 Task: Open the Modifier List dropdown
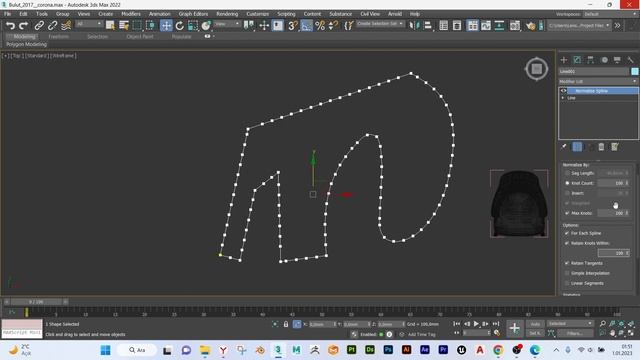click(598, 81)
